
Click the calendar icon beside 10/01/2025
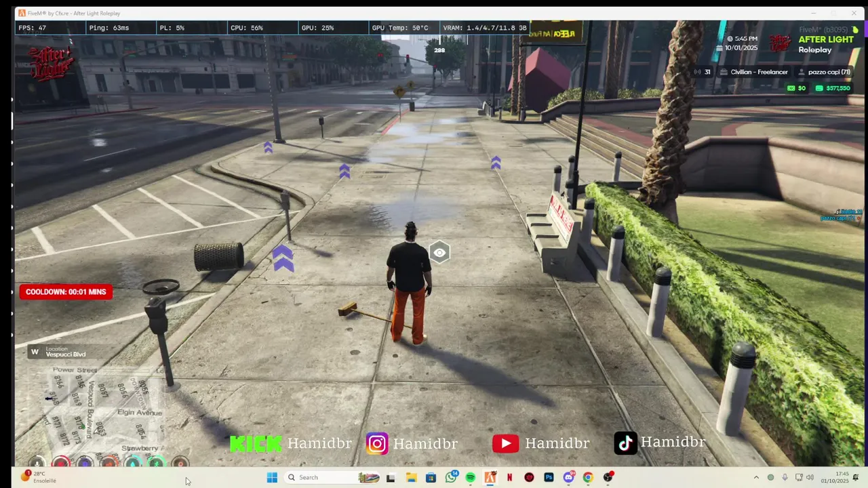[720, 48]
